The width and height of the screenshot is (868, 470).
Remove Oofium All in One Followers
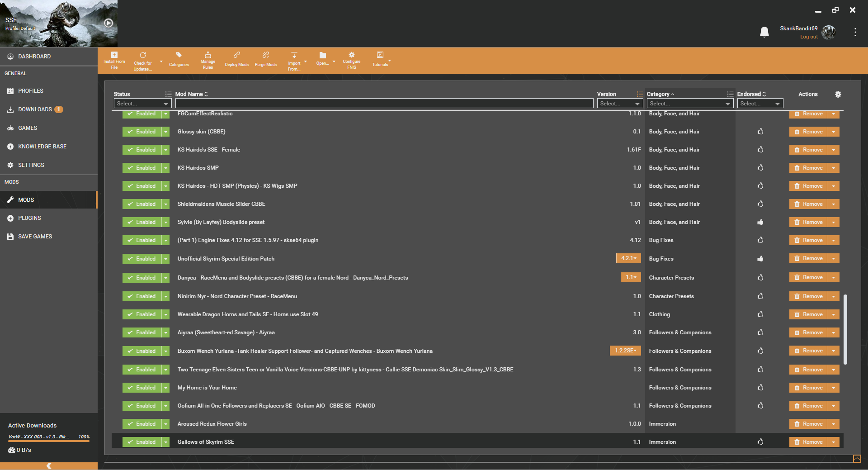point(809,406)
